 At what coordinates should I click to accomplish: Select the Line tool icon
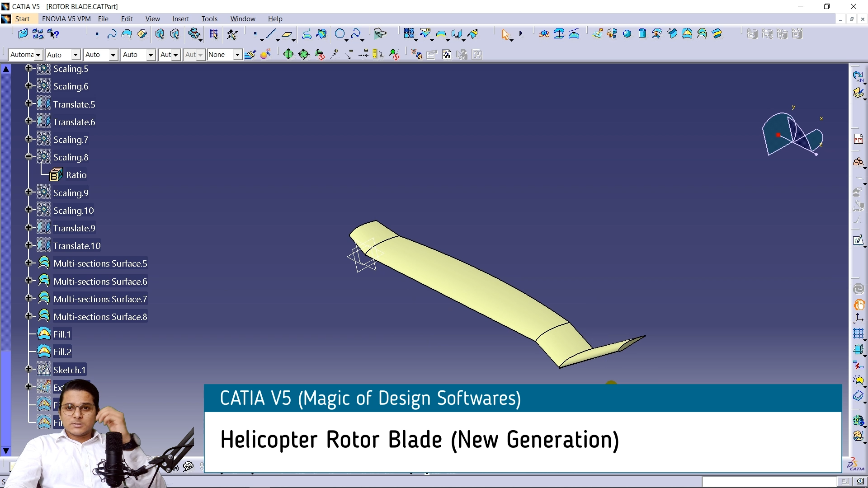point(270,34)
